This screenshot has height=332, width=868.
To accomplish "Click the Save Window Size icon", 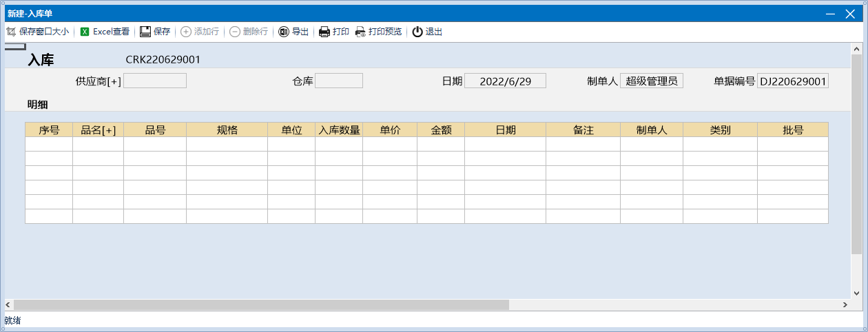I will pos(11,32).
